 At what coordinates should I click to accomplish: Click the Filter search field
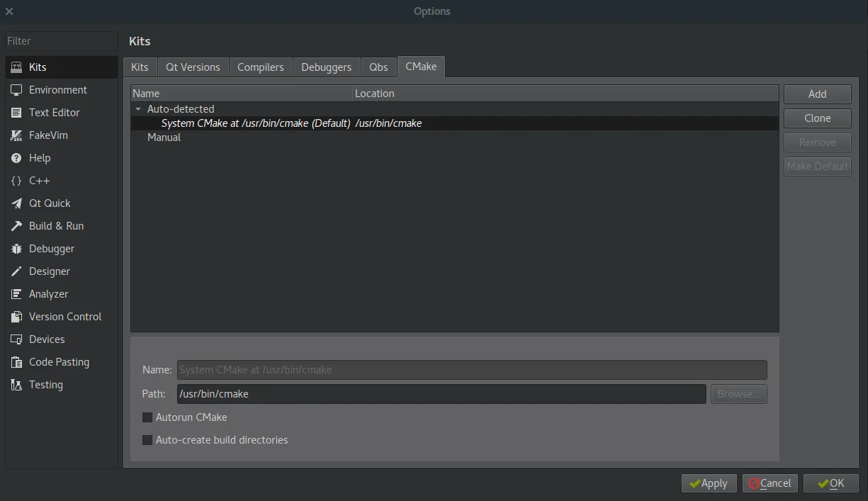[62, 41]
